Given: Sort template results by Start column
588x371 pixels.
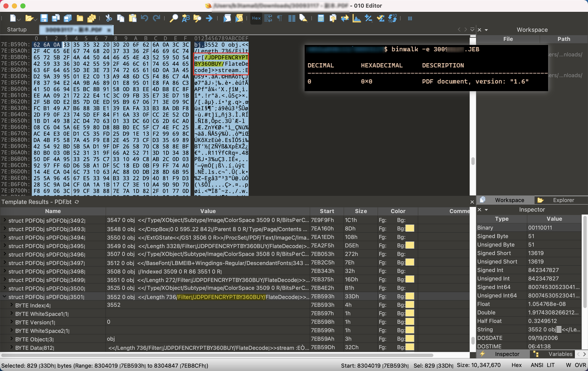Looking at the screenshot, I should pyautogui.click(x=327, y=211).
